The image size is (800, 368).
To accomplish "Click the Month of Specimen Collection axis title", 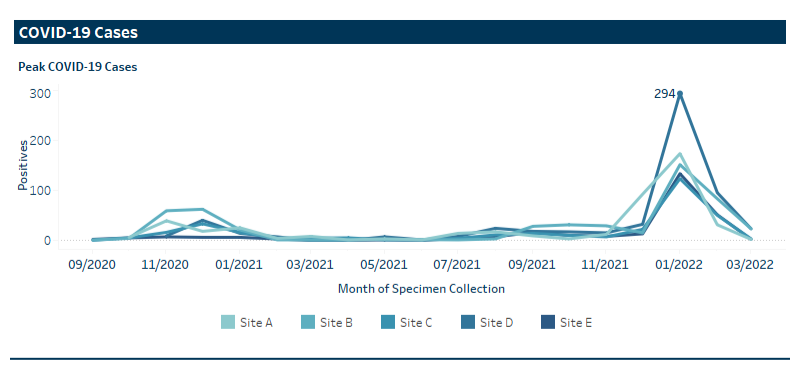I will [x=421, y=289].
